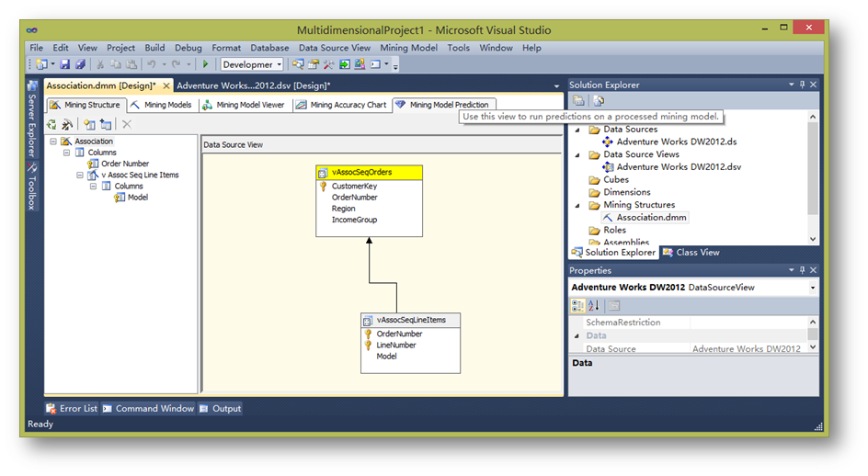
Task: Switch to Adventure Works...2012.dsv document tab
Action: [253, 85]
